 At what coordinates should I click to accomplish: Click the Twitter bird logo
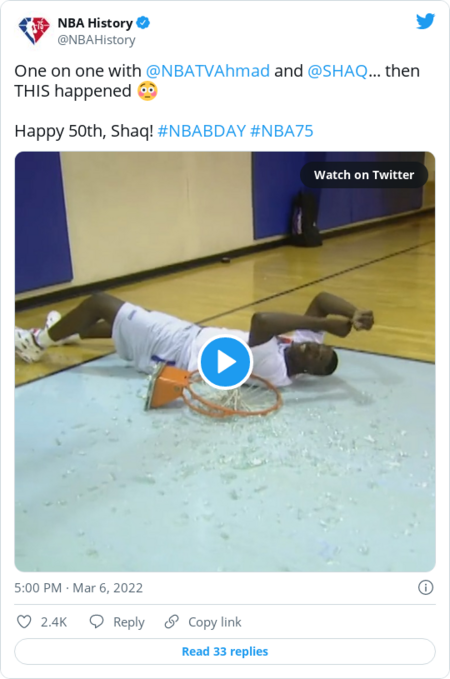[x=425, y=21]
